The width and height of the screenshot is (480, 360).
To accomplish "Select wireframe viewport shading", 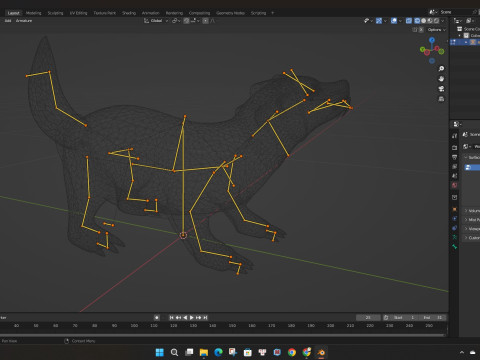I will coord(417,21).
